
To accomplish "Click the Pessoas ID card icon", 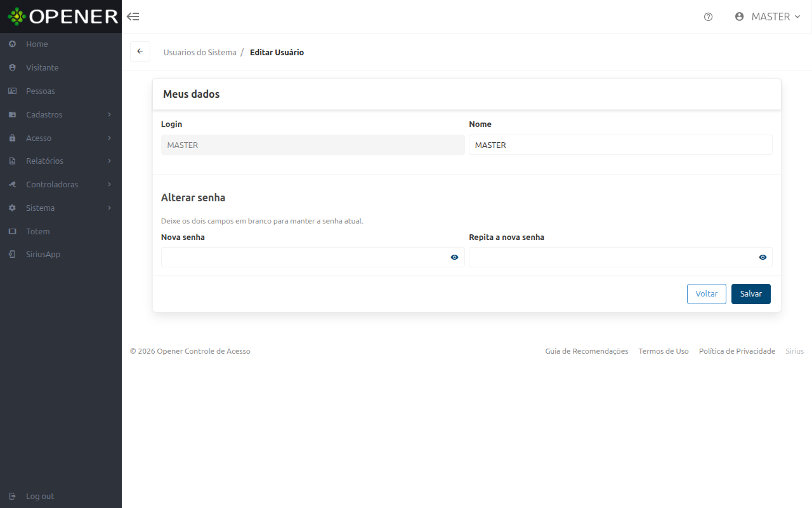I will (x=12, y=91).
